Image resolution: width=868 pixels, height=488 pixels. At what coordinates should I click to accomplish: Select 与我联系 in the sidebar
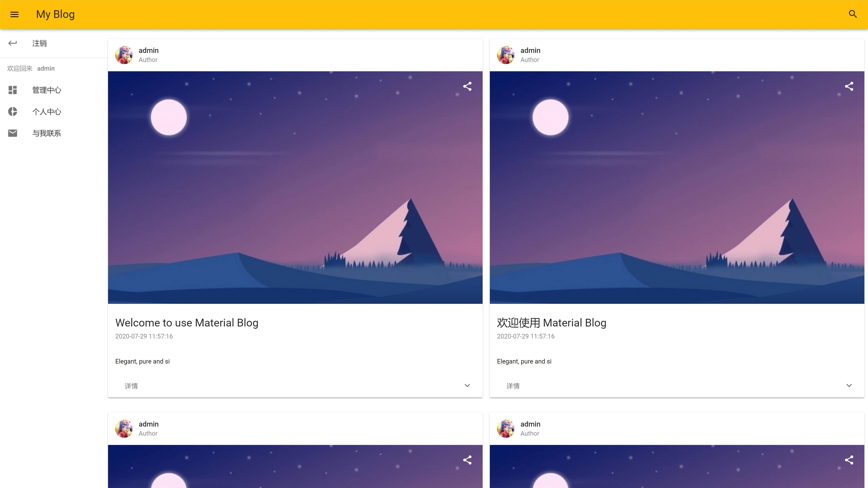pos(54,133)
